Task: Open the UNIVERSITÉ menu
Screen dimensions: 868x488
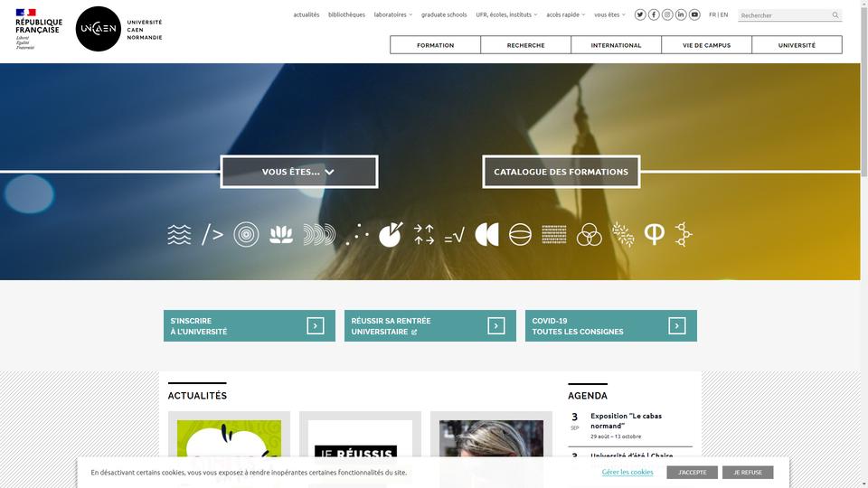Action: (x=797, y=45)
